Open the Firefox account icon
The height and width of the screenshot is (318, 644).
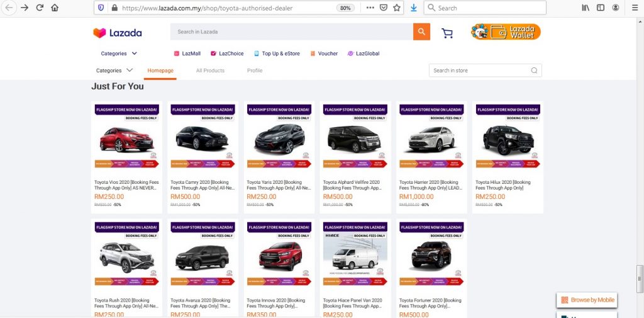[616, 8]
